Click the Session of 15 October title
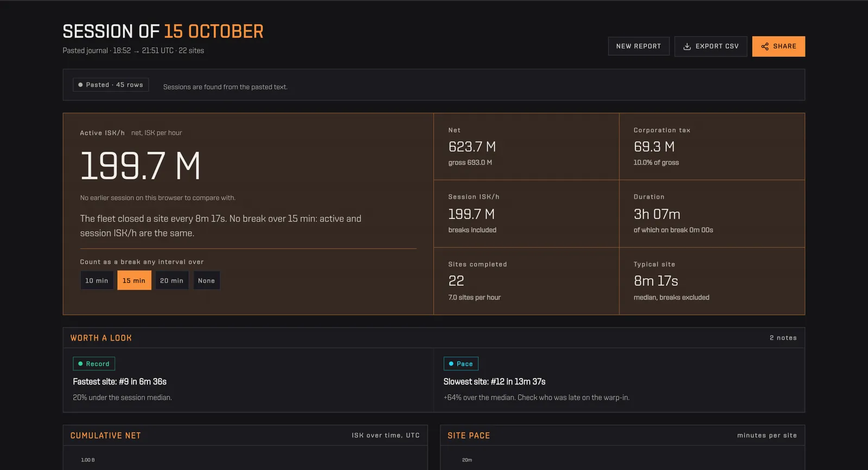The width and height of the screenshot is (868, 470). [163, 31]
